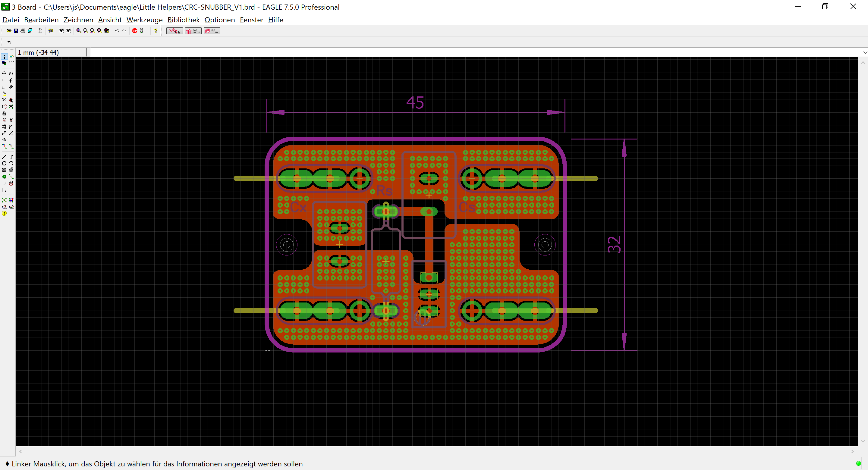Screen dimensions: 868x470
Task: Select the Show eye tool
Action: coord(11,57)
